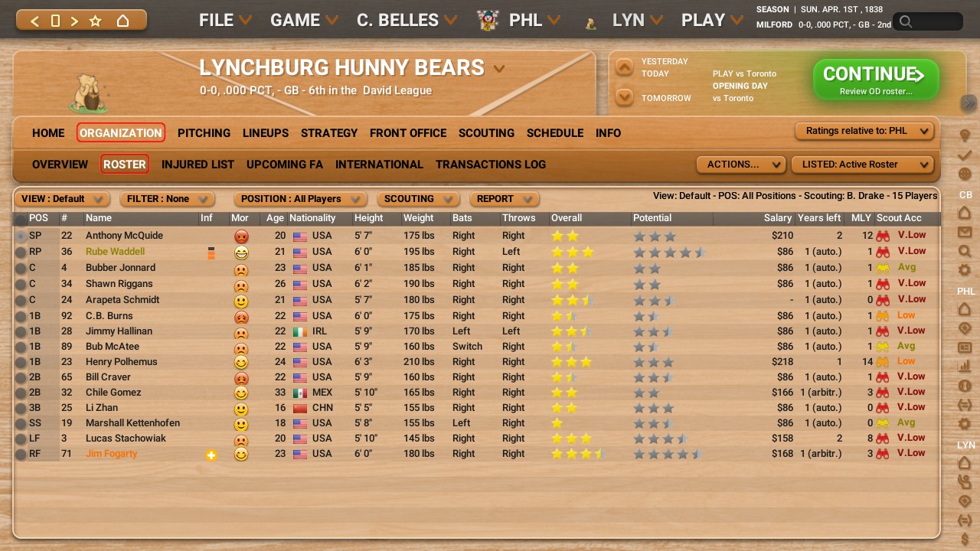Click the ID card icon in PHL sidebar section
Viewport: 980px width, 551px height.
tap(965, 347)
